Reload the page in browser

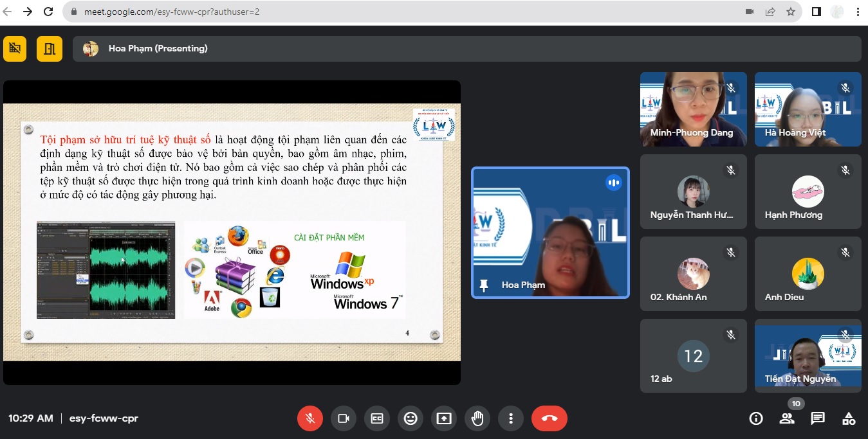48,12
